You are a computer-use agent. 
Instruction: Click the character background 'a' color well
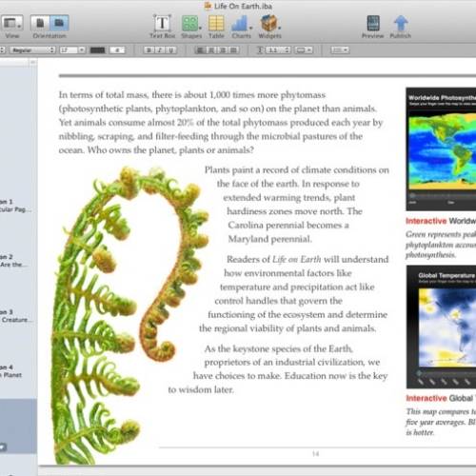pyautogui.click(x=117, y=50)
